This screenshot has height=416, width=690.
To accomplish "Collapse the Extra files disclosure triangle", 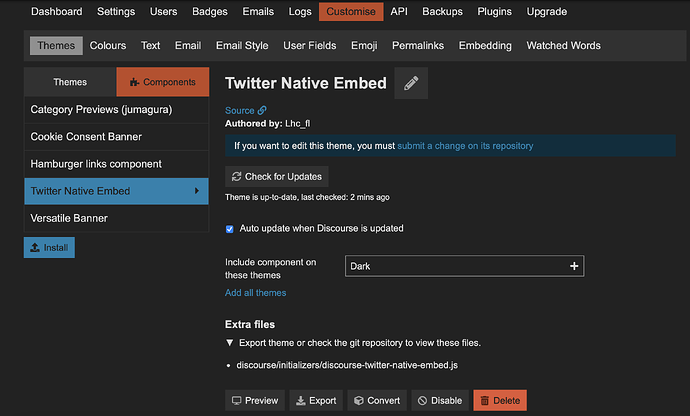I will point(229,342).
